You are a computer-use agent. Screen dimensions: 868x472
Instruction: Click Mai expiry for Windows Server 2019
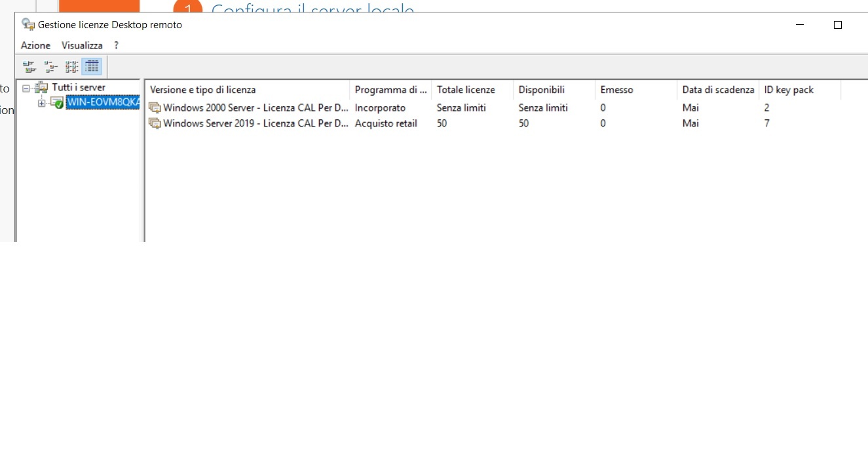tap(690, 123)
